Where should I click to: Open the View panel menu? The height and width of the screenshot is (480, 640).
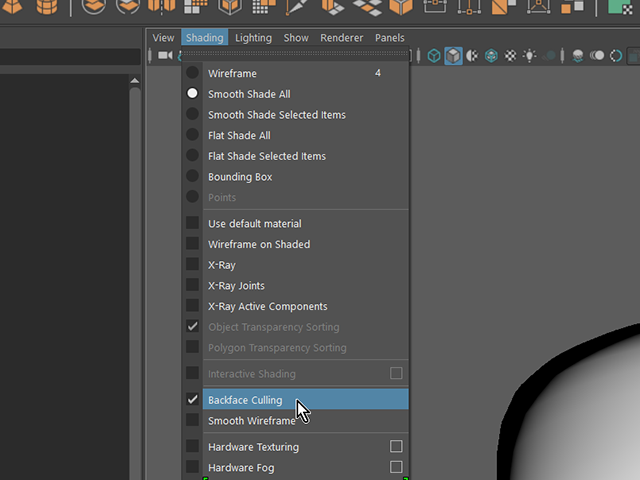click(x=163, y=38)
